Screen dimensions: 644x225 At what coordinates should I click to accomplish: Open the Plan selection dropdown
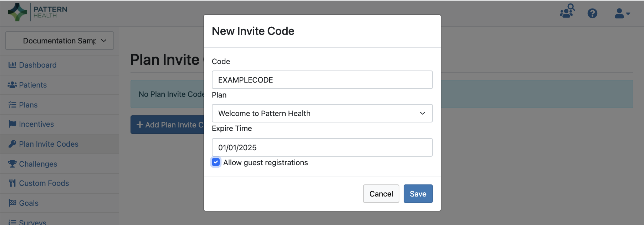coord(322,113)
